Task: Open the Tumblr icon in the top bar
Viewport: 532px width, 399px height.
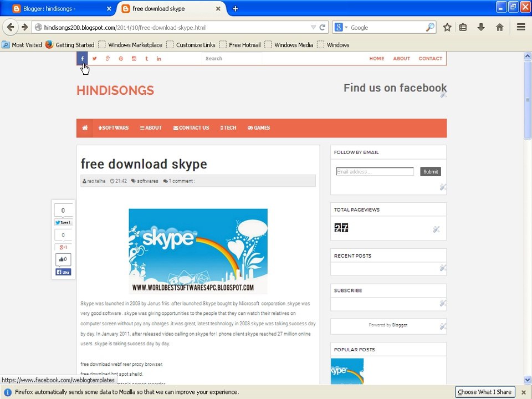Action: 146,58
